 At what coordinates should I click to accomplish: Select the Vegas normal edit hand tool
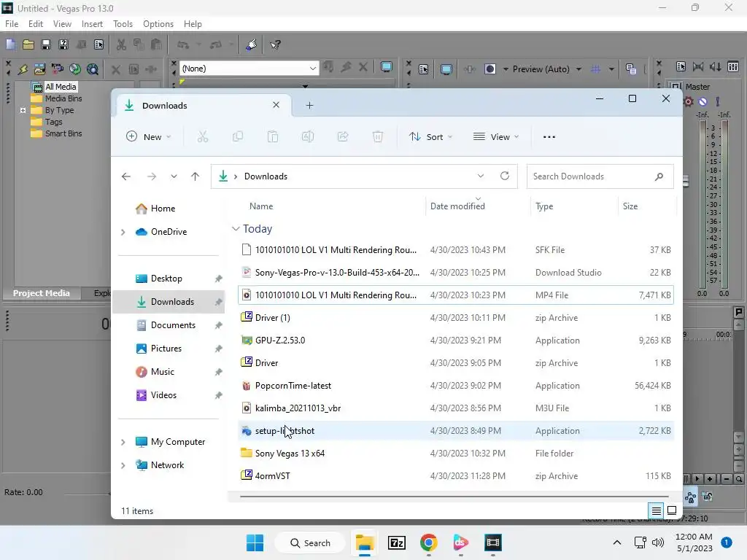point(251,44)
